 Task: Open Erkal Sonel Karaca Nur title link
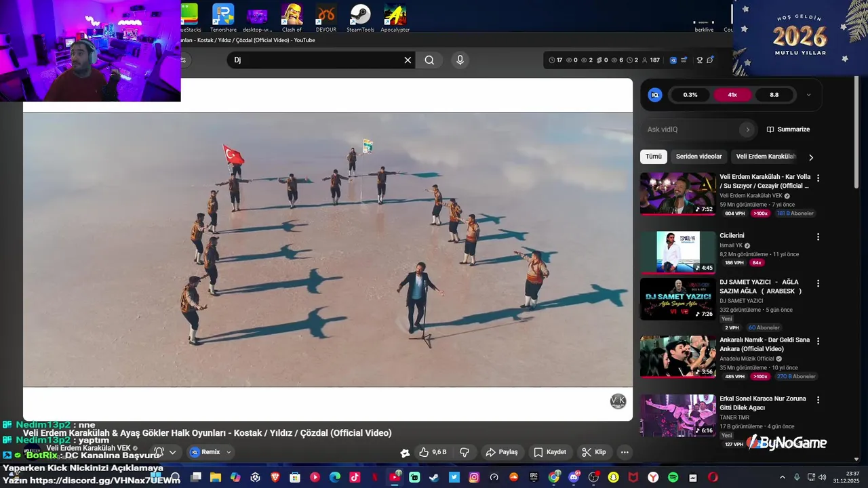(x=763, y=403)
